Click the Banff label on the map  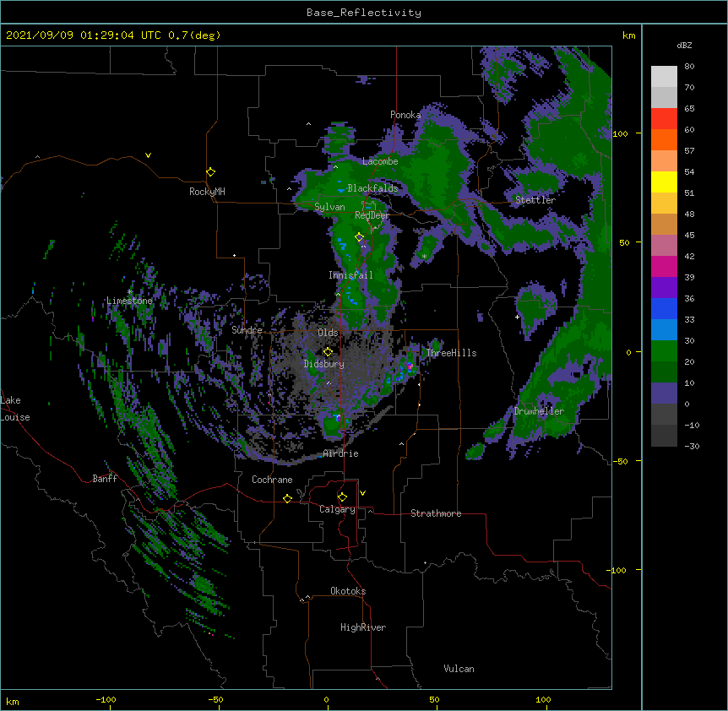[105, 479]
